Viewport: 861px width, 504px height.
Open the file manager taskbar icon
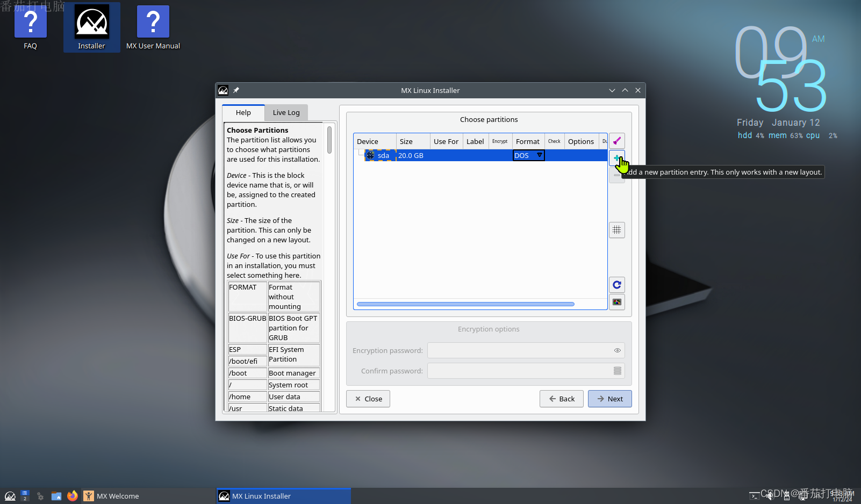coord(56,496)
